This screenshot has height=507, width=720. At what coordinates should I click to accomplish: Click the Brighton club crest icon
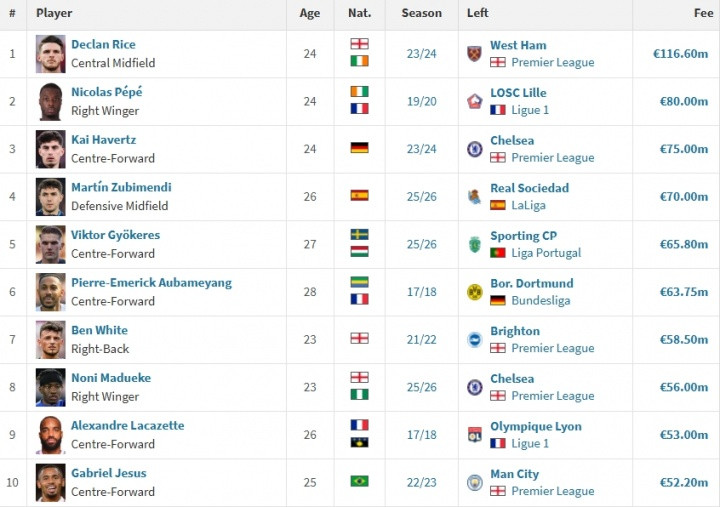pyautogui.click(x=474, y=340)
